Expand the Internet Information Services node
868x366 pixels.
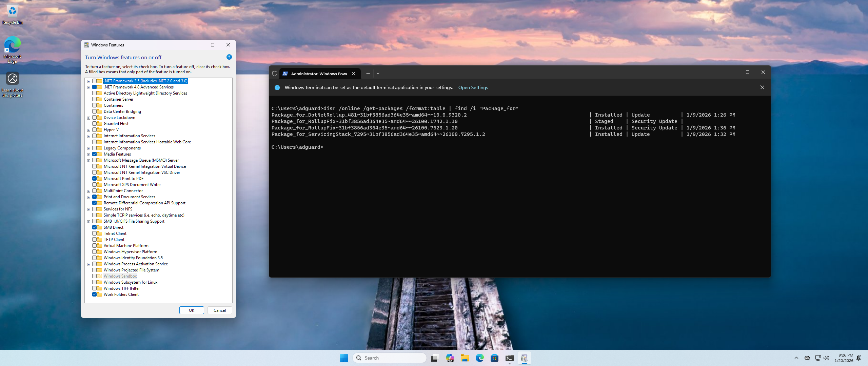click(88, 136)
